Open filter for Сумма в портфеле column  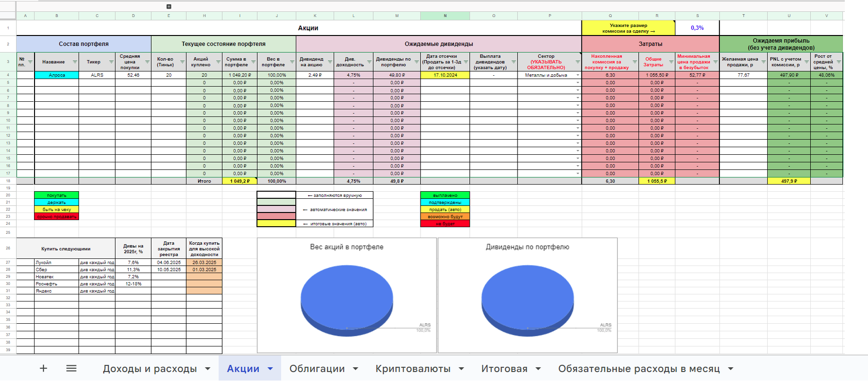[253, 62]
